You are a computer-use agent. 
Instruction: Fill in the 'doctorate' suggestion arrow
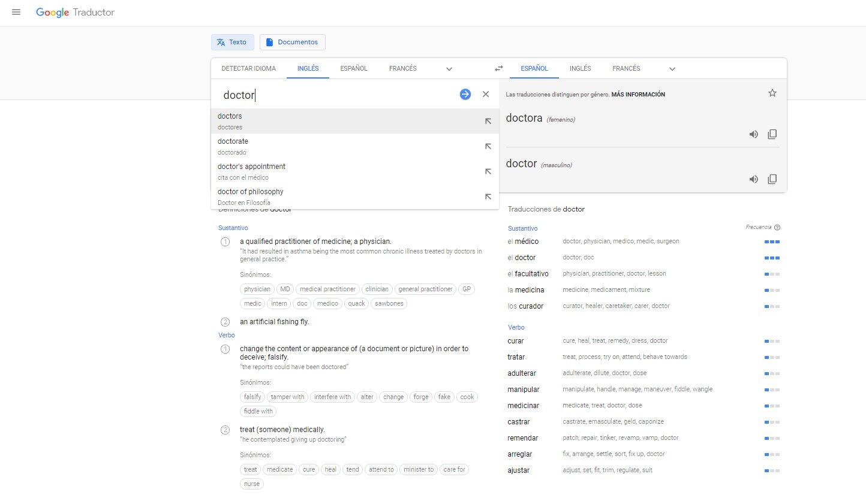click(x=488, y=146)
